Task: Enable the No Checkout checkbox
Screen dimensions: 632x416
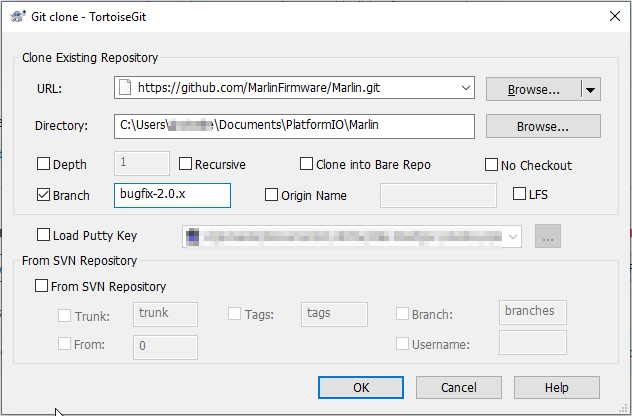Action: pos(492,165)
